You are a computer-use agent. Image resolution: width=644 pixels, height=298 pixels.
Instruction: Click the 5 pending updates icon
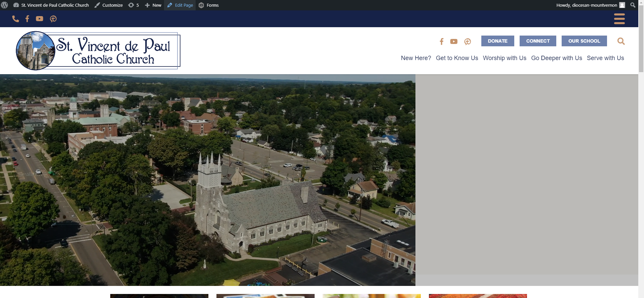tap(133, 5)
